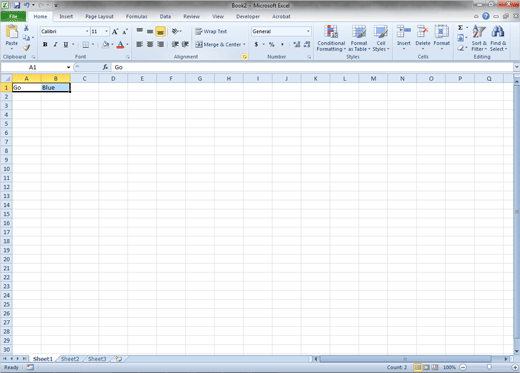Toggle Top Align

pyautogui.click(x=140, y=31)
